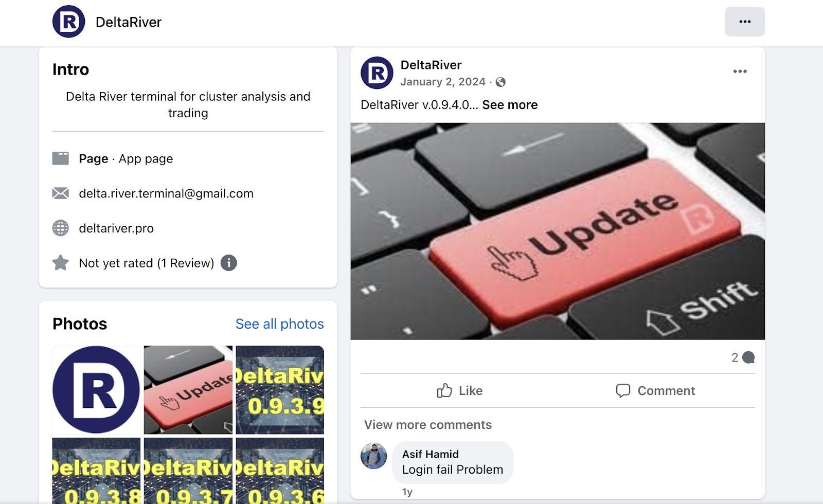This screenshot has width=823, height=504.
Task: Open See all photos link
Action: (x=280, y=324)
